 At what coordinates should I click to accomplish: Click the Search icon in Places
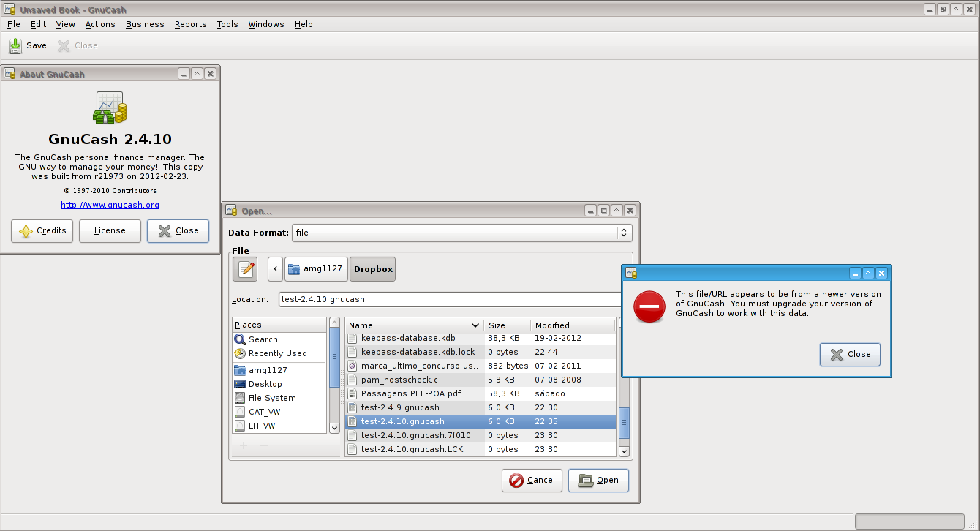pyautogui.click(x=241, y=339)
